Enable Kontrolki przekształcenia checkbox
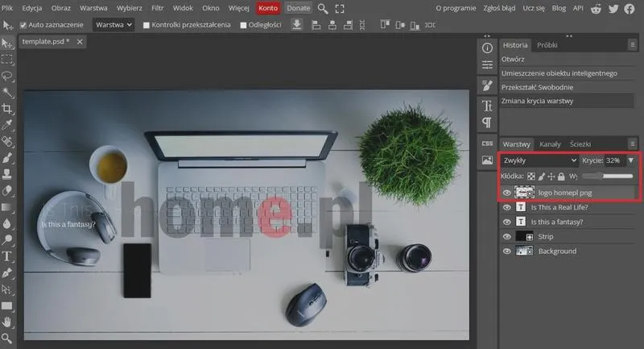The height and width of the screenshot is (349, 644). coord(146,25)
